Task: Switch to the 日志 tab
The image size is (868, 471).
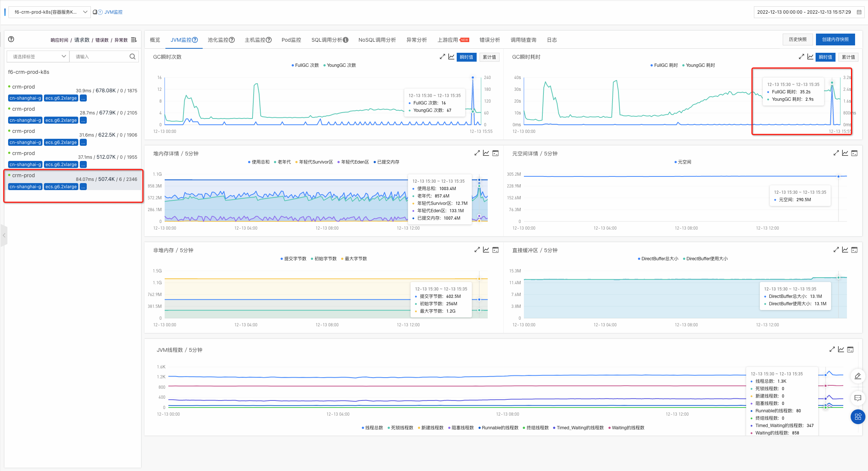Action: point(552,40)
